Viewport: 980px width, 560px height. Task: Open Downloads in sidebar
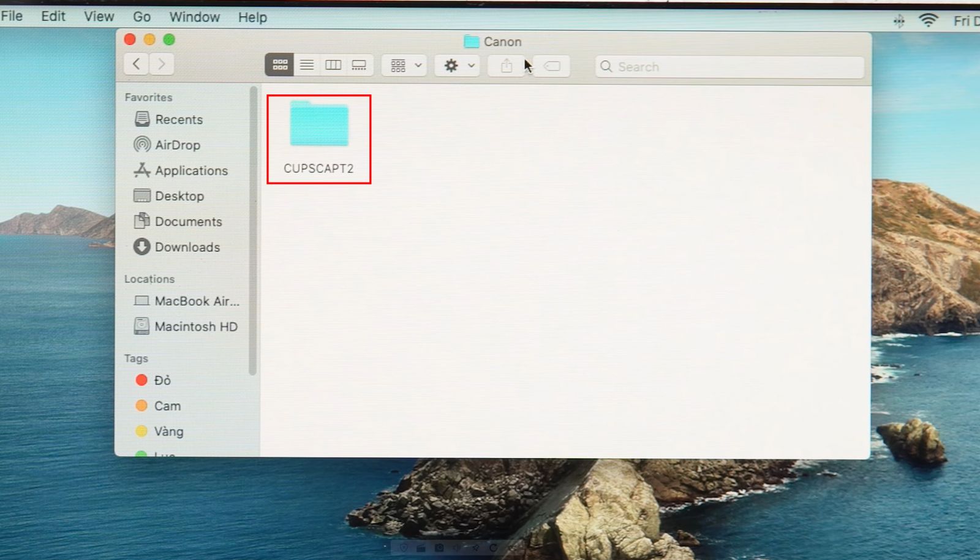186,247
